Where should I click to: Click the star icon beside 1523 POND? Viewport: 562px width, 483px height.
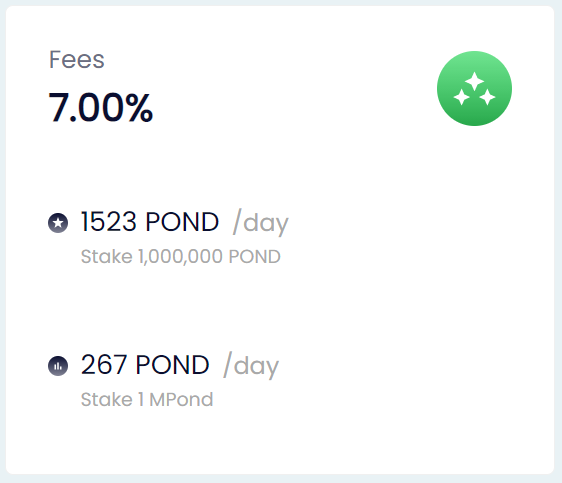[x=58, y=223]
